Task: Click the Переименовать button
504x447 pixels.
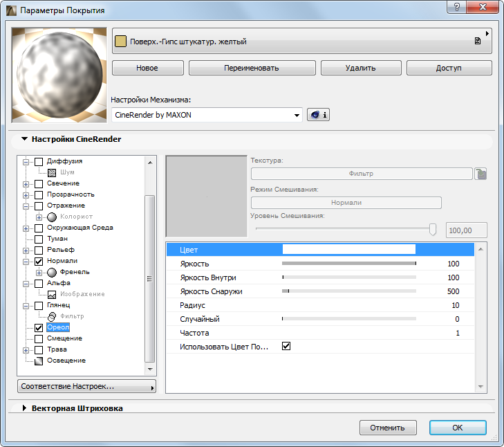Action: pos(252,68)
